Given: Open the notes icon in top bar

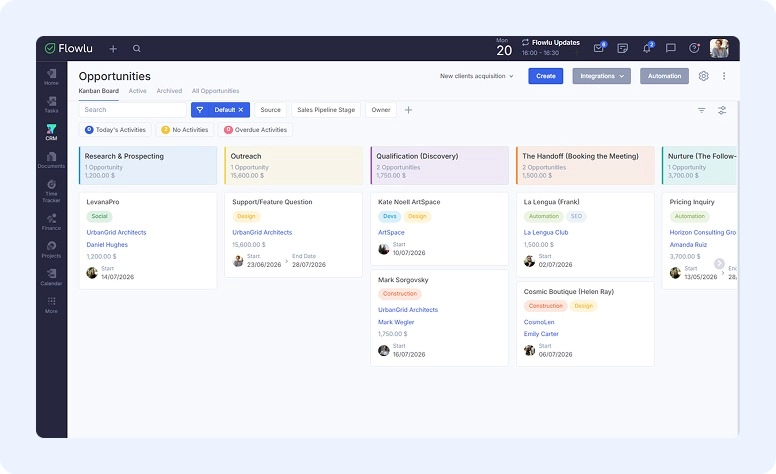Looking at the screenshot, I should (623, 48).
